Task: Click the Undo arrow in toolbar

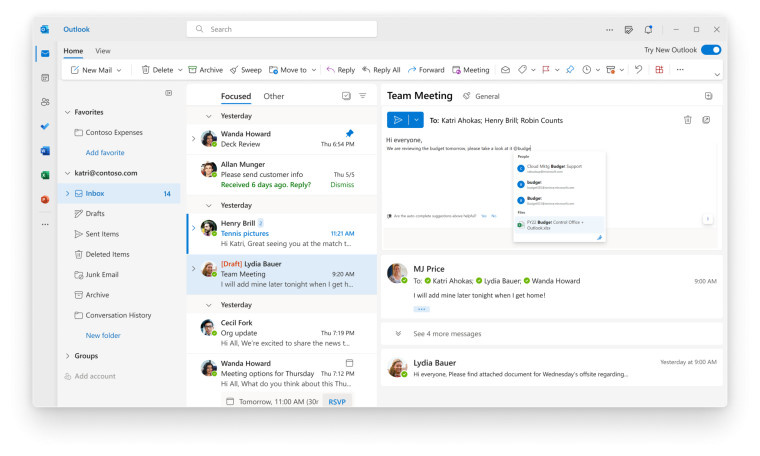Action: [x=638, y=70]
